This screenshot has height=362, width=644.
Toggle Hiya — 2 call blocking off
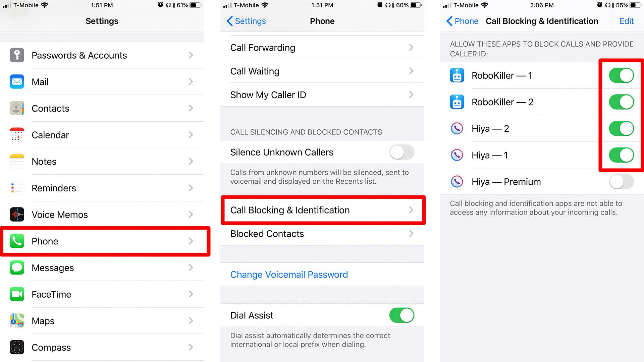pyautogui.click(x=621, y=129)
